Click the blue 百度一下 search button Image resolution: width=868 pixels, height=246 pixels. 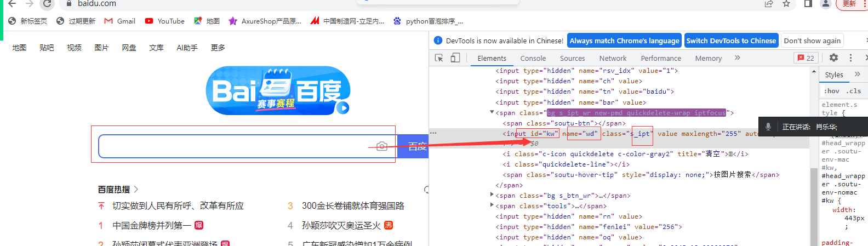tap(413, 146)
